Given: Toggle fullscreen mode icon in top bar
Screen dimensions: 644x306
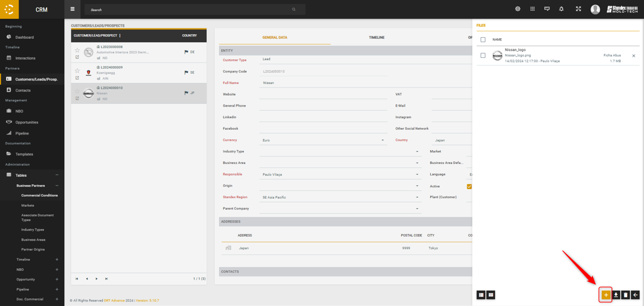Looking at the screenshot, I should [x=578, y=9].
